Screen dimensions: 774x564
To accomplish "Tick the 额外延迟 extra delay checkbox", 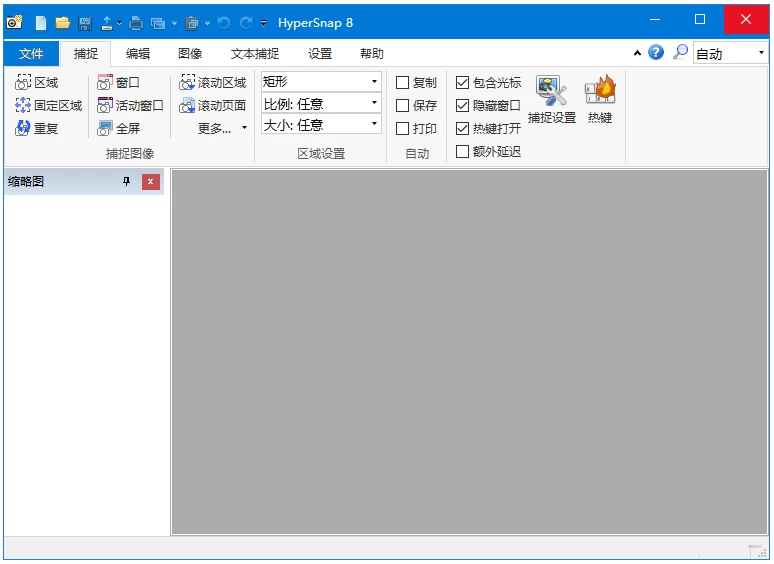I will [463, 152].
